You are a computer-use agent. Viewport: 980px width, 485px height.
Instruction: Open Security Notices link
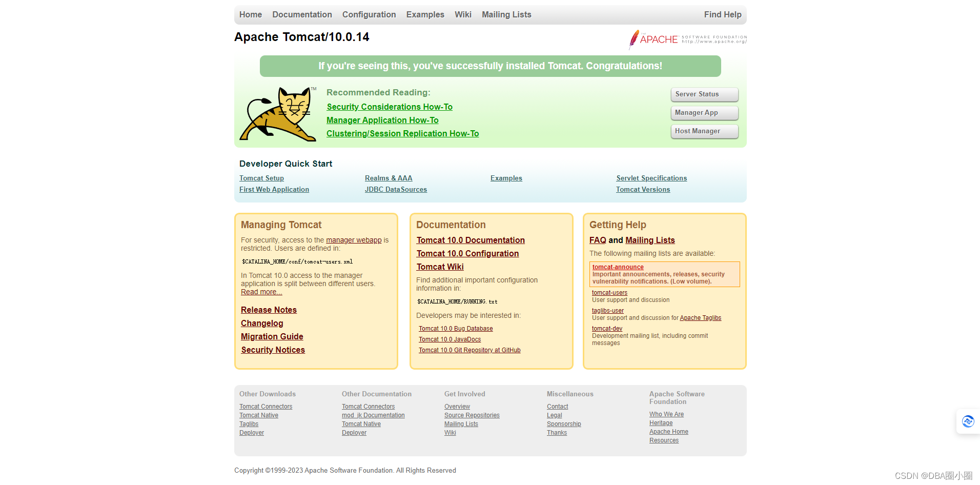pos(273,350)
